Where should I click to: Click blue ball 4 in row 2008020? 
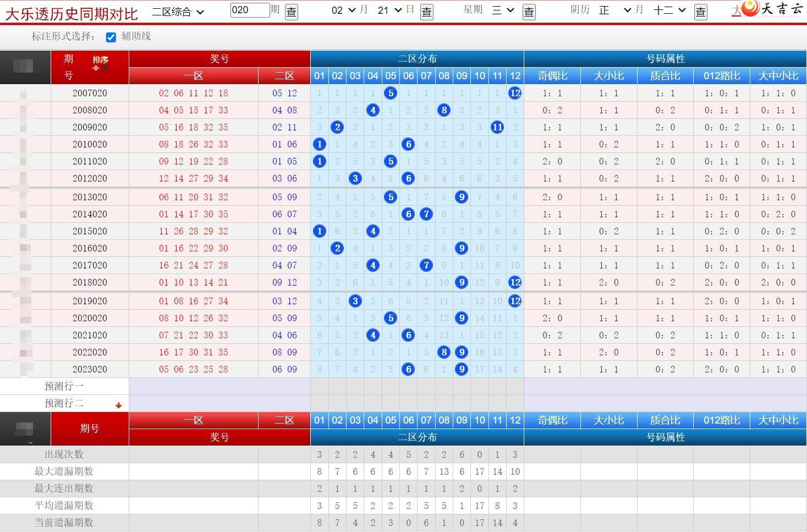tap(373, 110)
